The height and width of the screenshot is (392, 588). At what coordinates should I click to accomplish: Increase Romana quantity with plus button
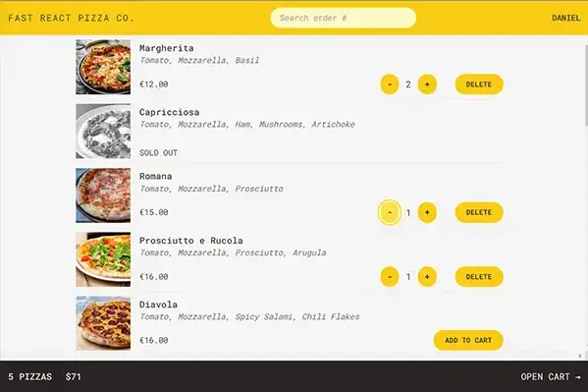[427, 212]
